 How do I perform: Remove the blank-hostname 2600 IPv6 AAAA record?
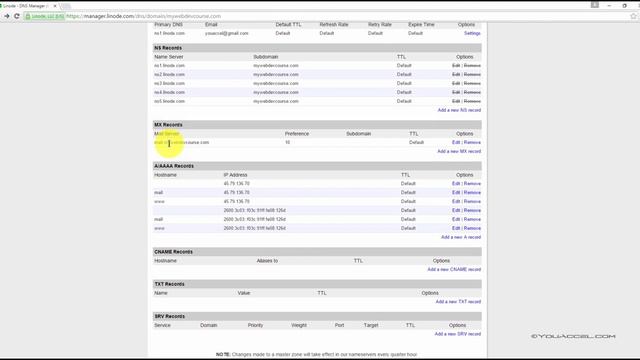472,211
